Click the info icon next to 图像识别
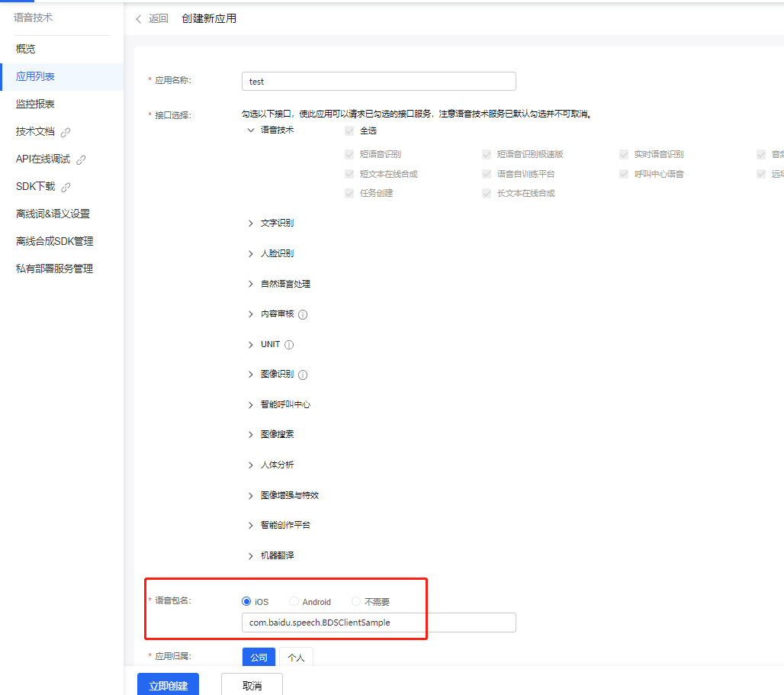Screen dimensions: 784x695 (x=303, y=375)
